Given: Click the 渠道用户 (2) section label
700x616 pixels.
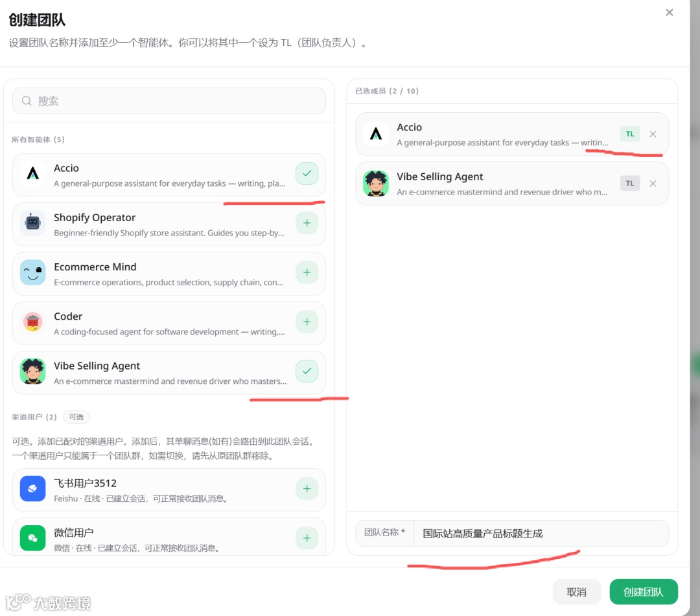Looking at the screenshot, I should click(x=34, y=417).
